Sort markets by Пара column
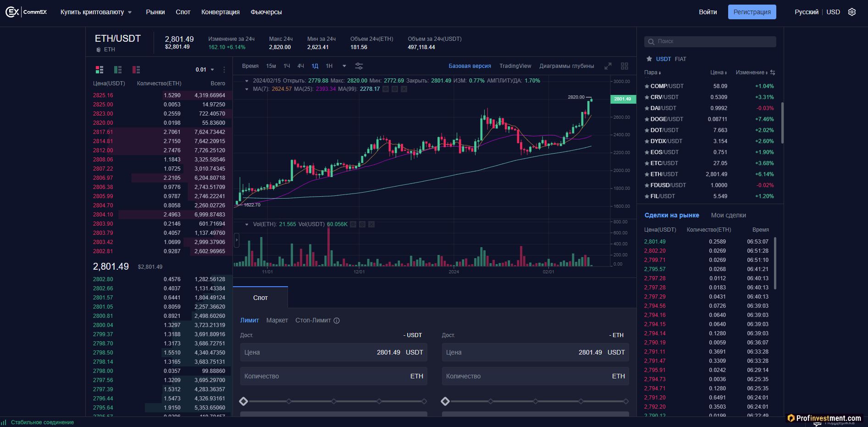 click(x=652, y=72)
